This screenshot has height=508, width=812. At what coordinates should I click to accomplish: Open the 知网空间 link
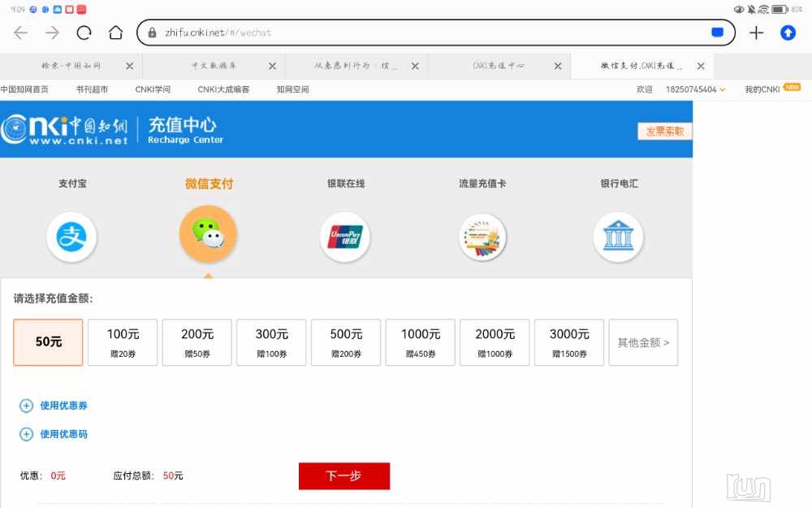(292, 89)
